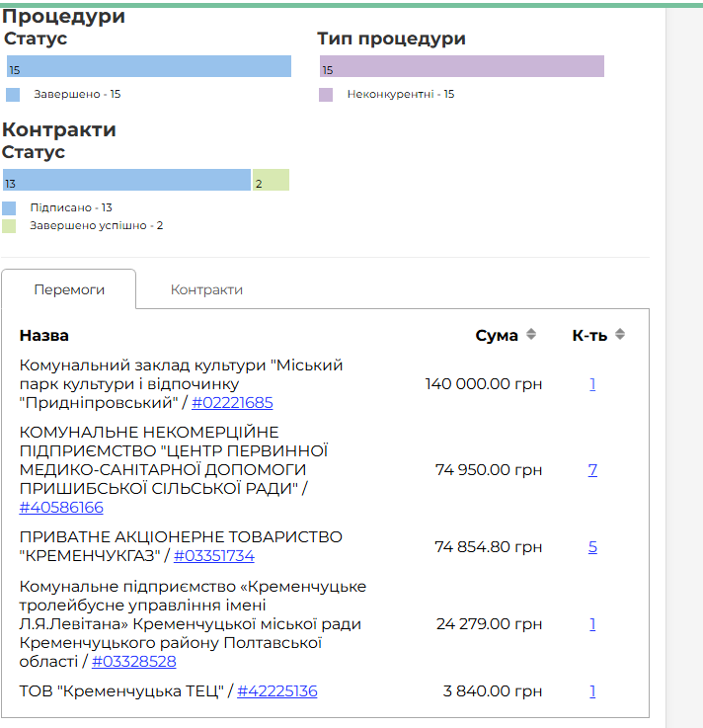The height and width of the screenshot is (728, 703).
Task: Sort table by Сума column arrows
Action: (x=531, y=335)
